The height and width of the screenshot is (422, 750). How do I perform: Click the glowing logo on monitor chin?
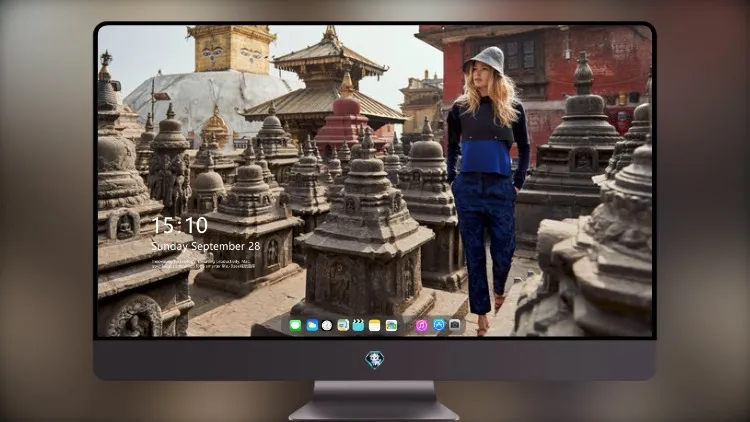375,360
